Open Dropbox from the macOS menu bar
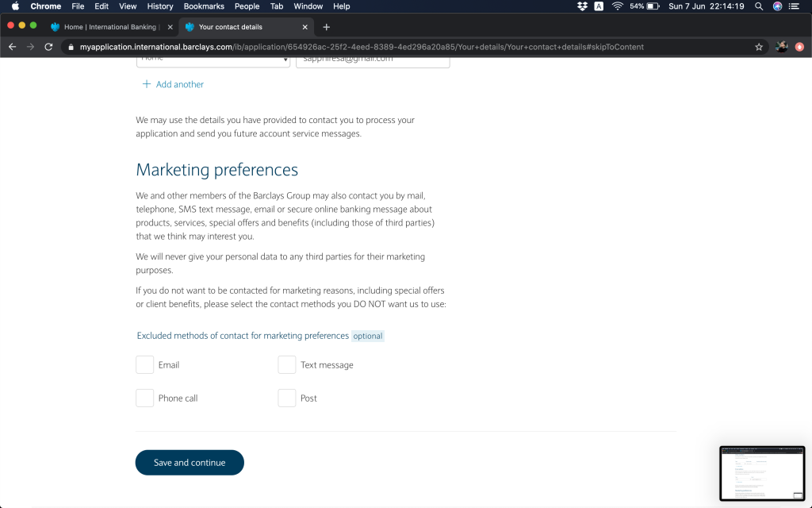Screen dimensions: 812x508 [582, 6]
